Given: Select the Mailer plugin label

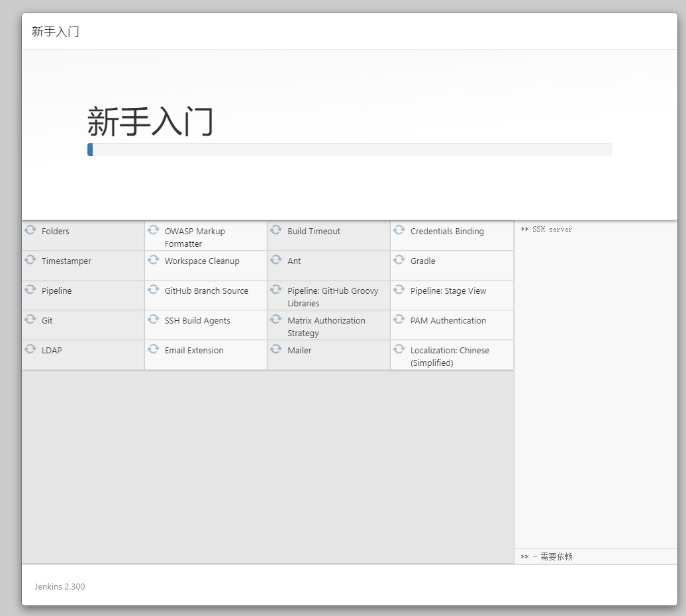Looking at the screenshot, I should tap(299, 350).
